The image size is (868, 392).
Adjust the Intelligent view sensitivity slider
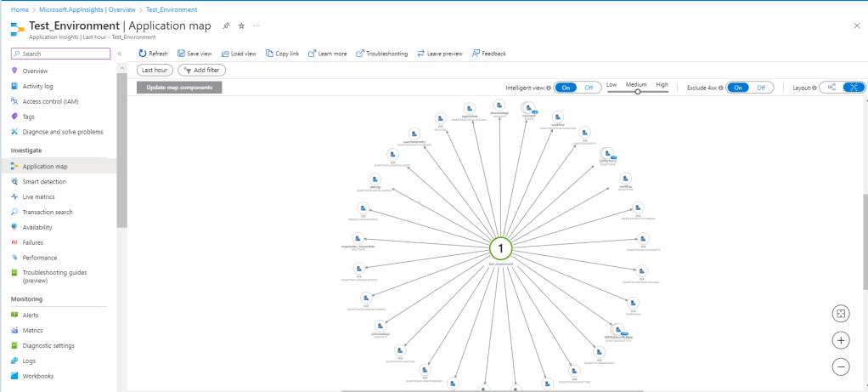click(x=636, y=92)
